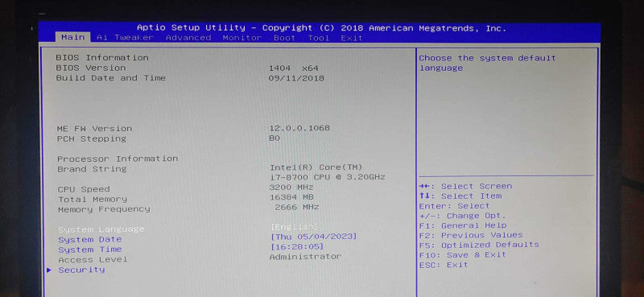Click the Memory Frequency label
This screenshot has height=297, width=644.
[104, 209]
